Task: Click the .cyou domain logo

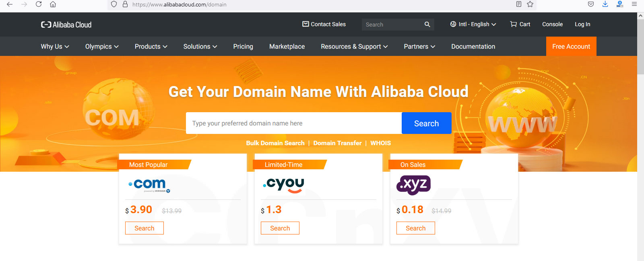Action: pos(283,185)
